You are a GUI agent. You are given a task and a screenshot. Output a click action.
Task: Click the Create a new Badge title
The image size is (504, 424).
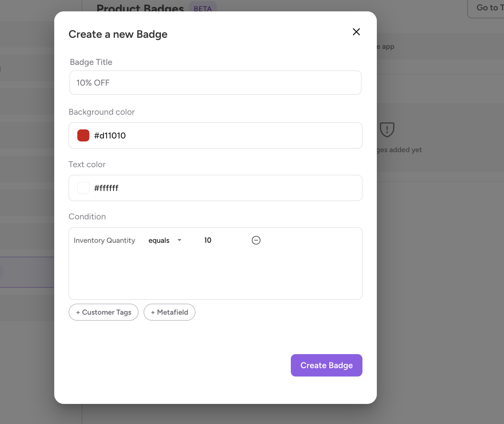(x=118, y=34)
